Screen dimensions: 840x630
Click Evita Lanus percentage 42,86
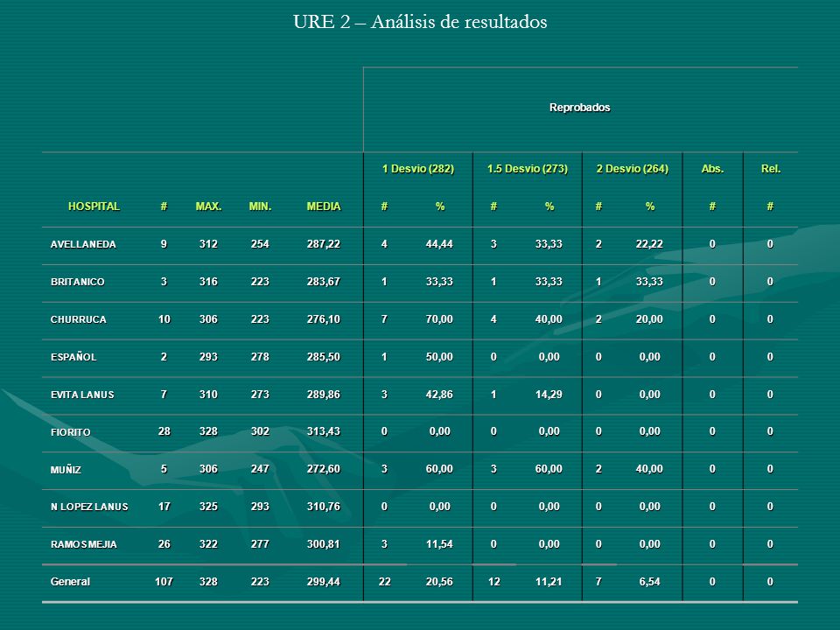click(x=439, y=395)
